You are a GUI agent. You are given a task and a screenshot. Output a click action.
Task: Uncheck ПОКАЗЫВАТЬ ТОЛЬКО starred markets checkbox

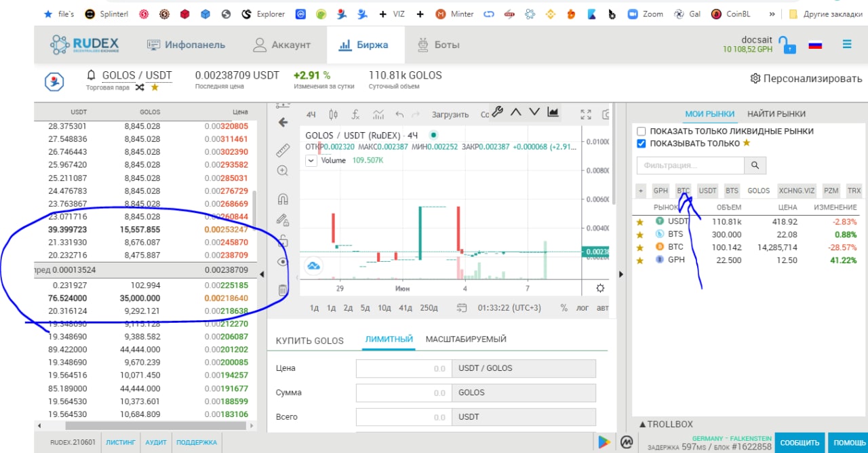641,143
